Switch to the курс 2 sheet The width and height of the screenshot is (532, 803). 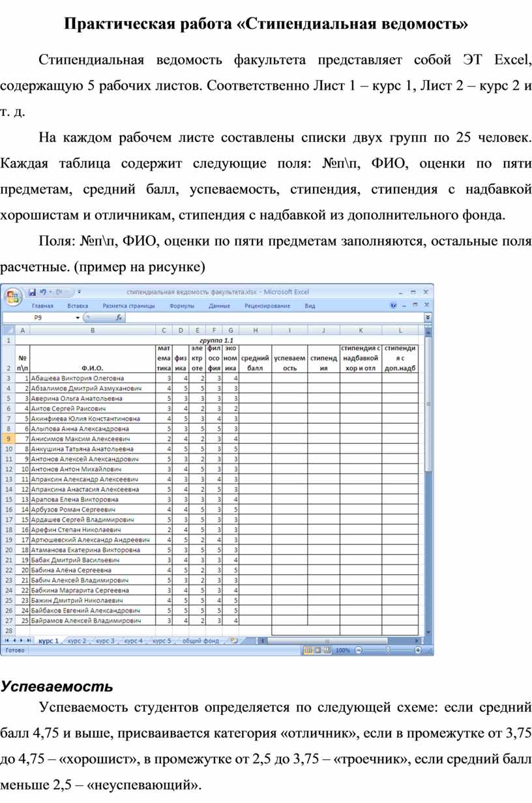coord(77,641)
